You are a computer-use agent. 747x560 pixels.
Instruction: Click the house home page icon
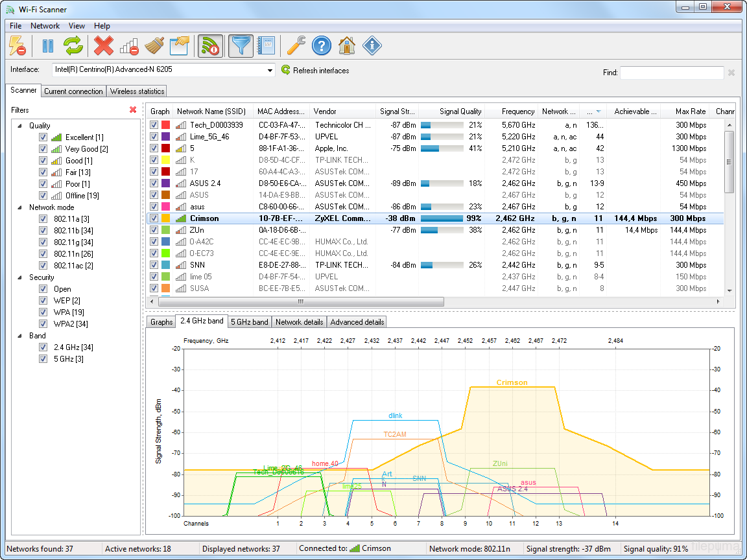point(347,45)
